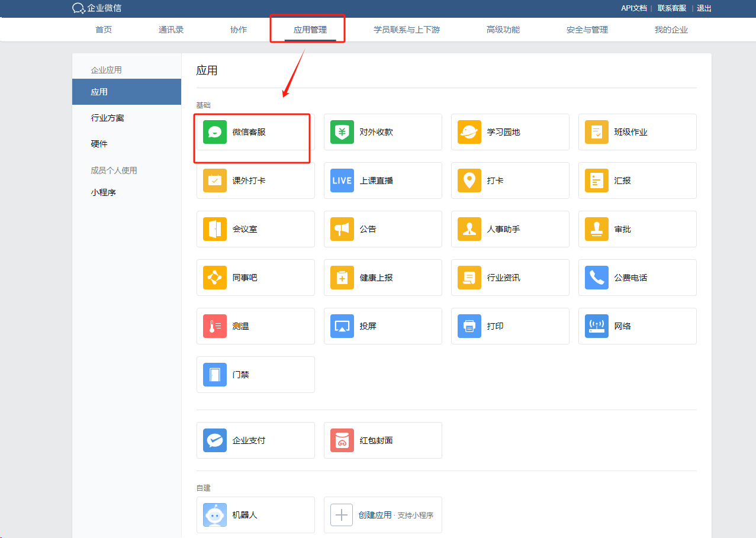Click the 上课直播 label text
Viewport: 756px width, 538px height.
[377, 181]
